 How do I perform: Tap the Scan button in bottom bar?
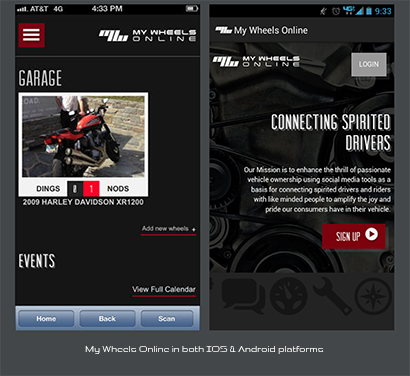(x=167, y=319)
